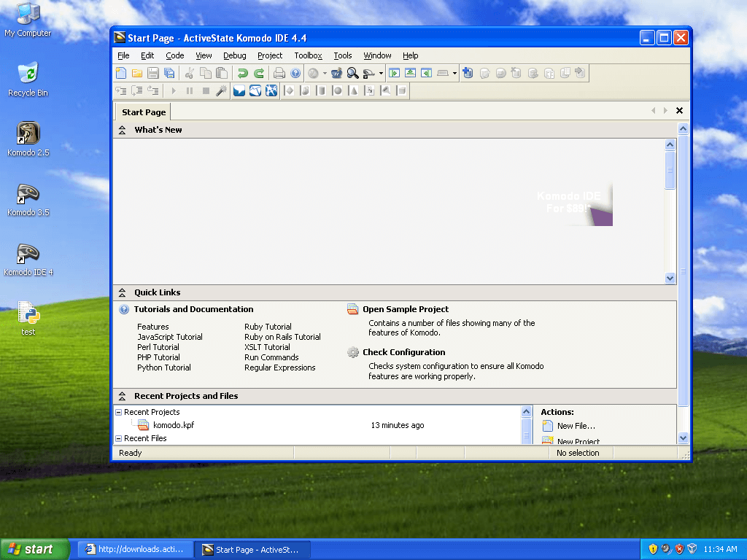Click the debugger Step Out icon

tap(153, 90)
